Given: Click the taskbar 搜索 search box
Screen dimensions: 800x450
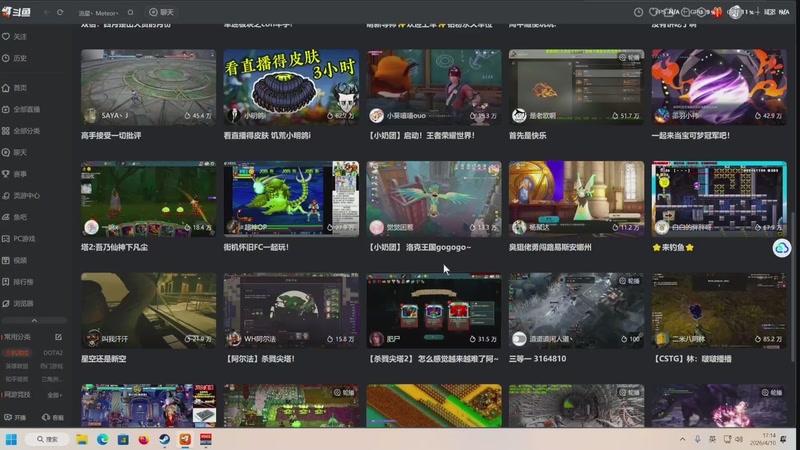Looking at the screenshot, I should (47, 439).
